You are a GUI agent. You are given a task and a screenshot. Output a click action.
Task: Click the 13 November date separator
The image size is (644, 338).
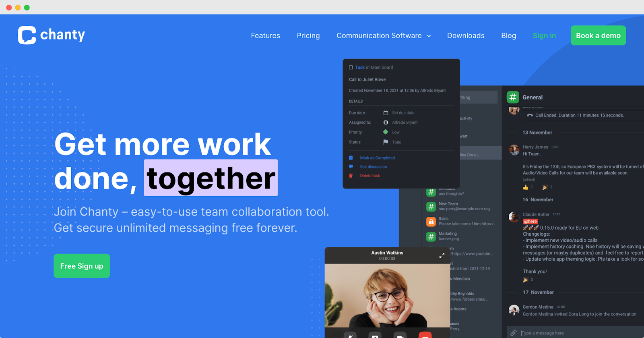(x=537, y=133)
